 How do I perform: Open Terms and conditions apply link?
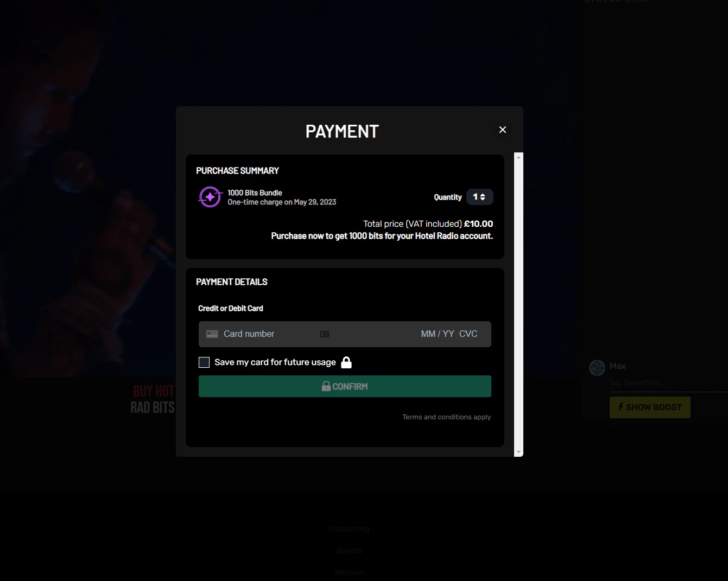coord(446,417)
